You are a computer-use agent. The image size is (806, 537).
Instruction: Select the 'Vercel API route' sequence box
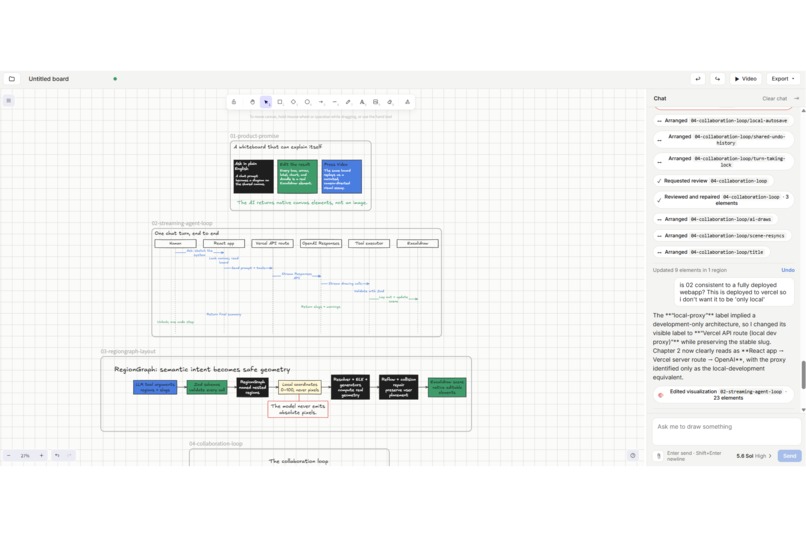click(x=272, y=244)
